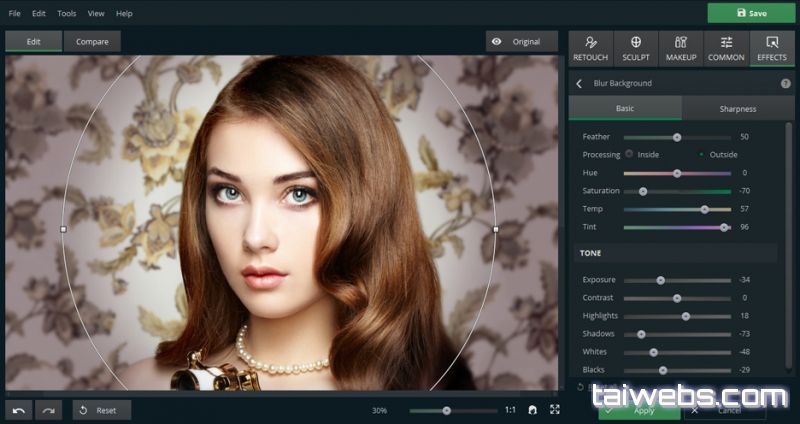
Task: Click the green Save button
Action: coord(751,13)
